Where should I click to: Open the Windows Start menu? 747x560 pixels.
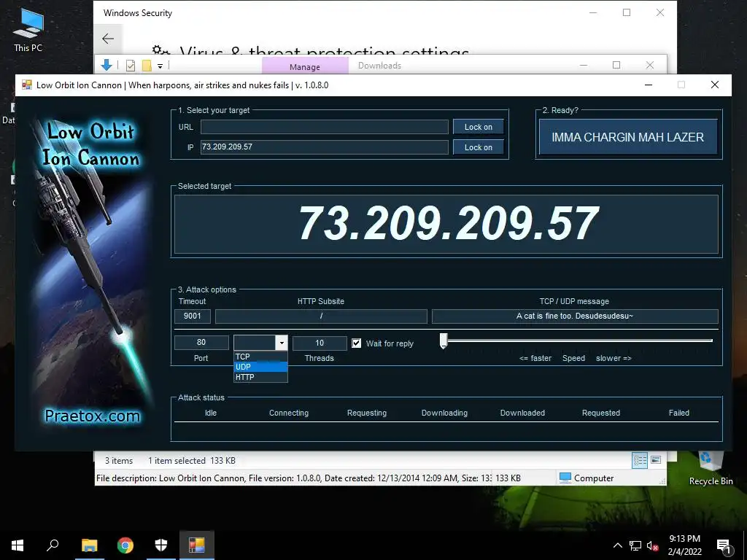tap(18, 545)
